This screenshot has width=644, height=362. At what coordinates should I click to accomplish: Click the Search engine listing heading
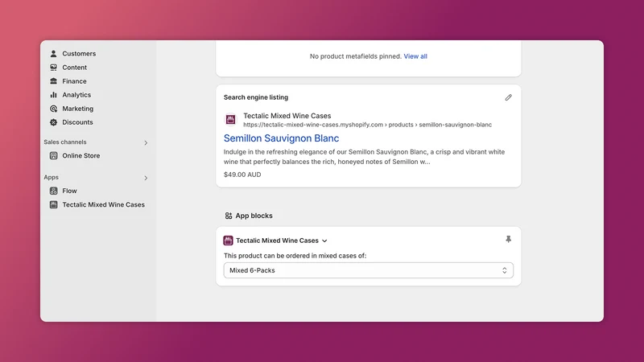256,97
